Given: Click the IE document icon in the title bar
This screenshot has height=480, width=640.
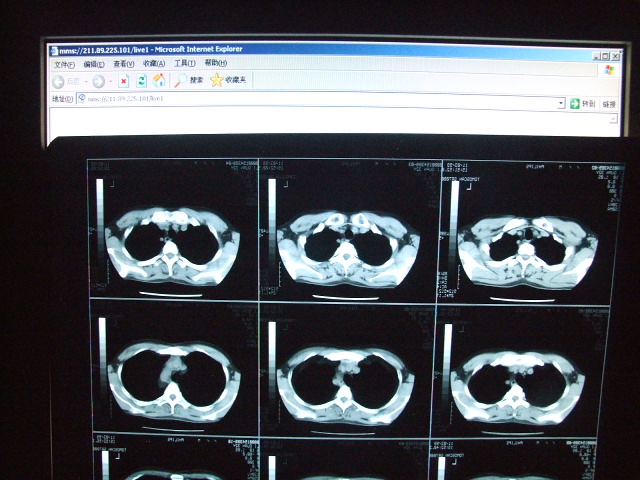Looking at the screenshot, I should pyautogui.click(x=53, y=51).
